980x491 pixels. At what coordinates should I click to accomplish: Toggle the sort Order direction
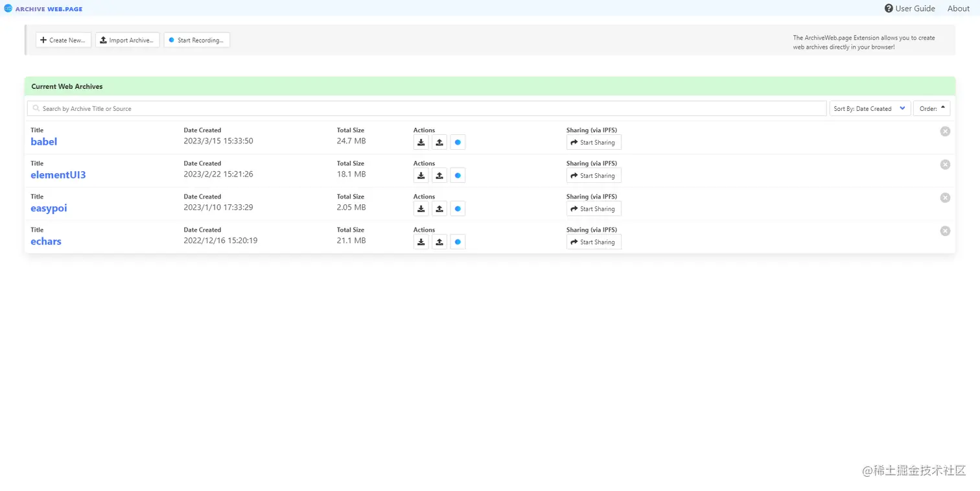click(x=931, y=108)
